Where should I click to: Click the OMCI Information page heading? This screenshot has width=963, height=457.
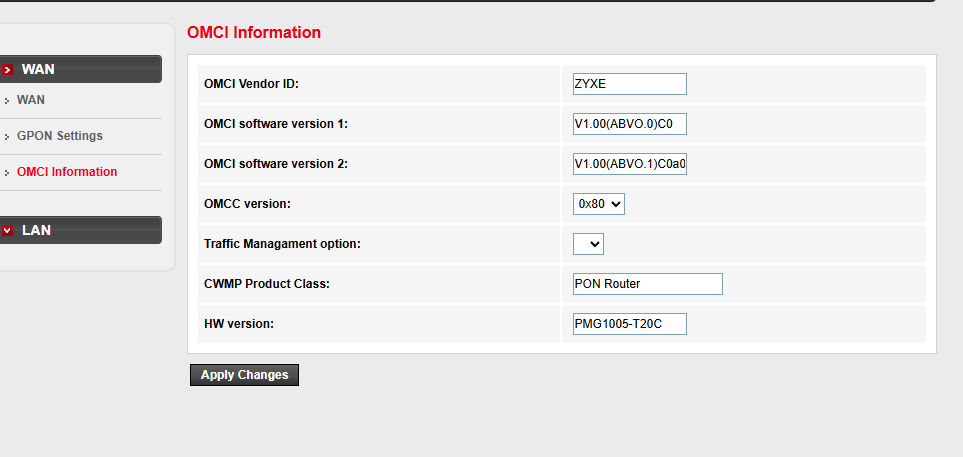254,33
